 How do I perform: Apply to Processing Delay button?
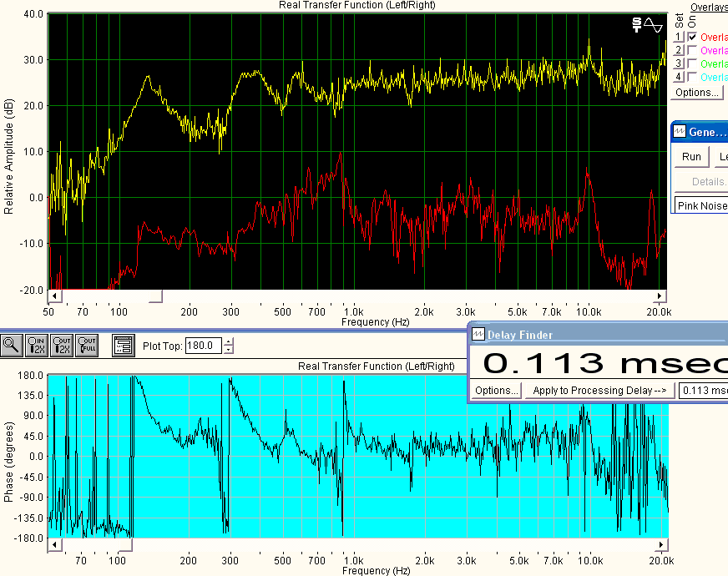pyautogui.click(x=599, y=391)
